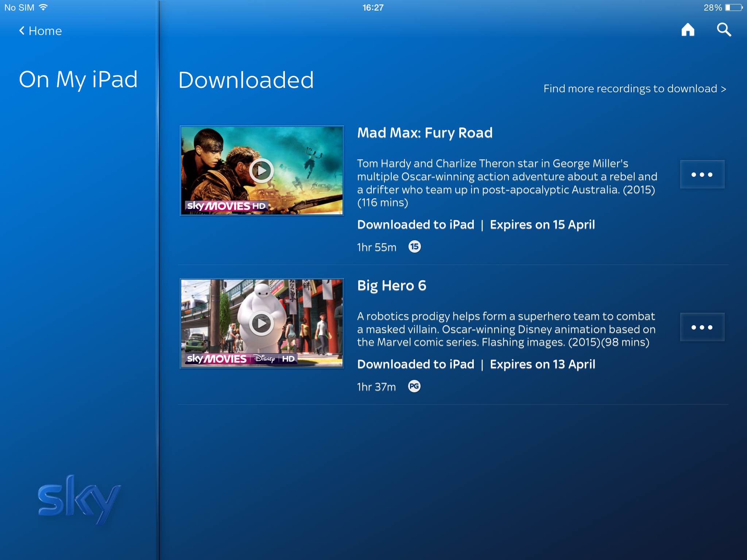
Task: Tap the Wi-Fi status icon
Action: click(x=43, y=7)
